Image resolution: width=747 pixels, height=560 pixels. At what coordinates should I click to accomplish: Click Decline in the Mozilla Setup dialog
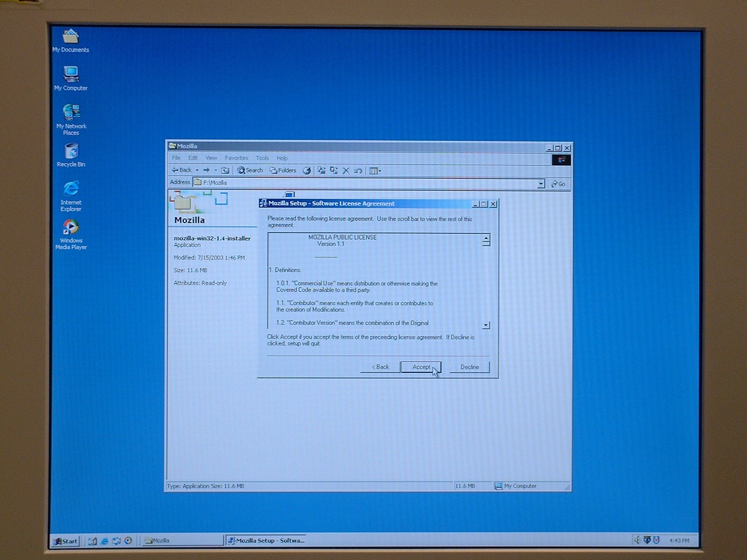point(469,367)
